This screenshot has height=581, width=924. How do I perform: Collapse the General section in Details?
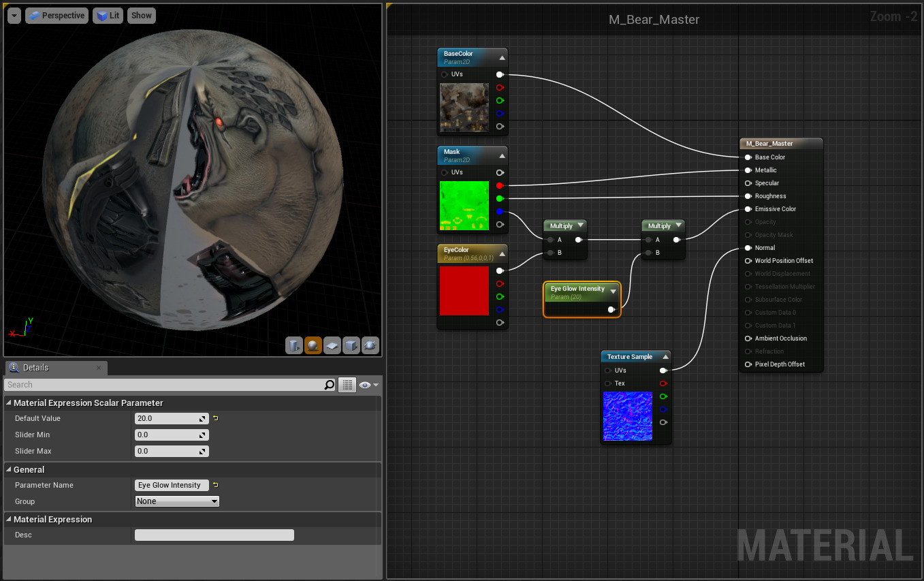(9, 469)
